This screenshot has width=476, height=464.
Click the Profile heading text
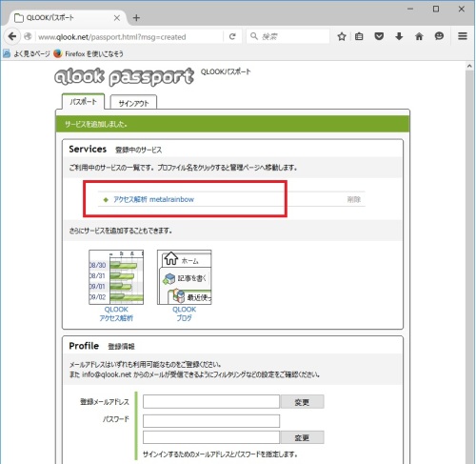click(x=84, y=346)
